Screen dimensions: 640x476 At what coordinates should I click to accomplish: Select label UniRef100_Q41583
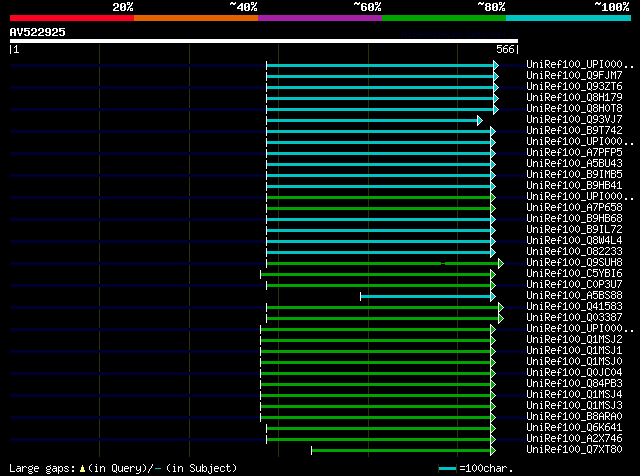574,307
